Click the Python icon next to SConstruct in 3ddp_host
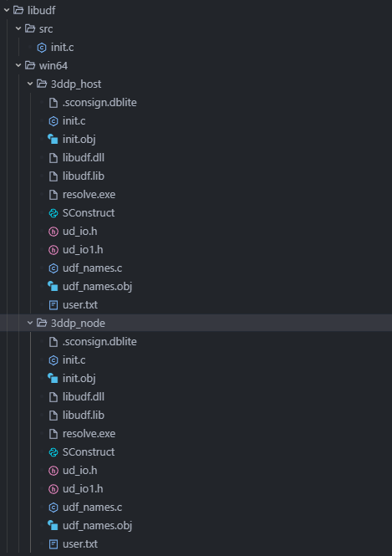This screenshot has width=392, height=556. 53,213
